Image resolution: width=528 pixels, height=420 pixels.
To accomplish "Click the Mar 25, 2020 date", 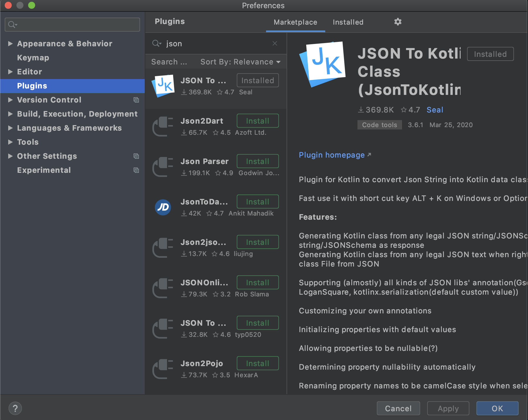I will tap(451, 125).
